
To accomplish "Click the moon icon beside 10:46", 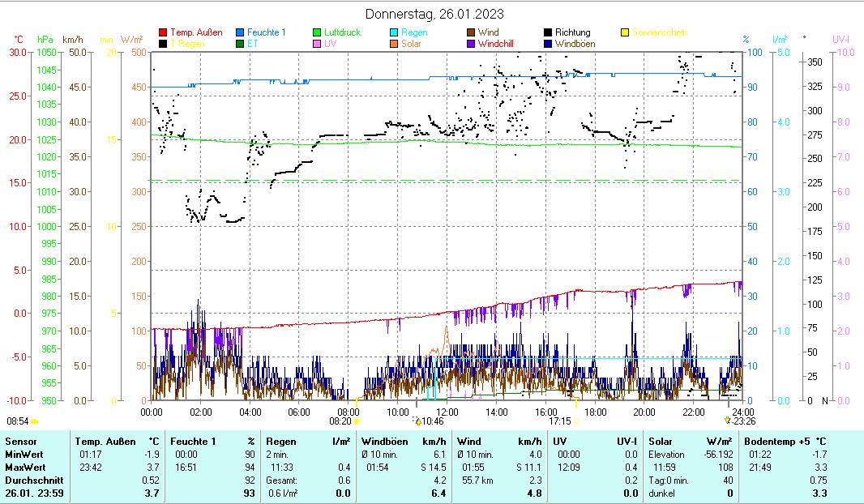I will tap(417, 421).
